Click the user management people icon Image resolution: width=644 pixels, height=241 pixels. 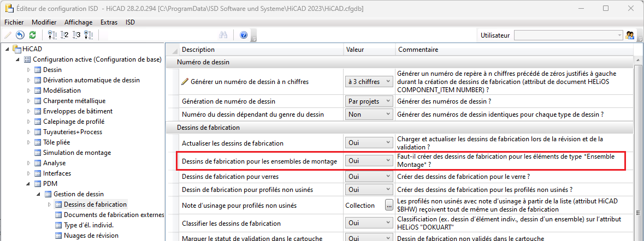(630, 35)
